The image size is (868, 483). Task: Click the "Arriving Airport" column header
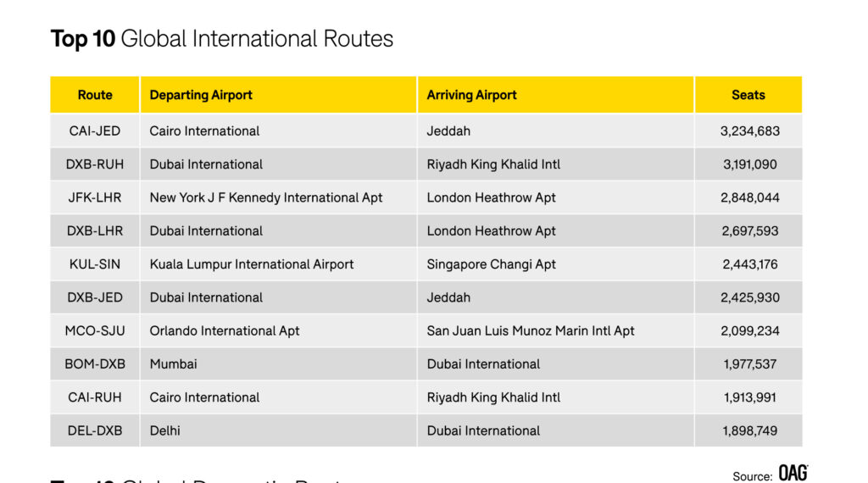(471, 95)
